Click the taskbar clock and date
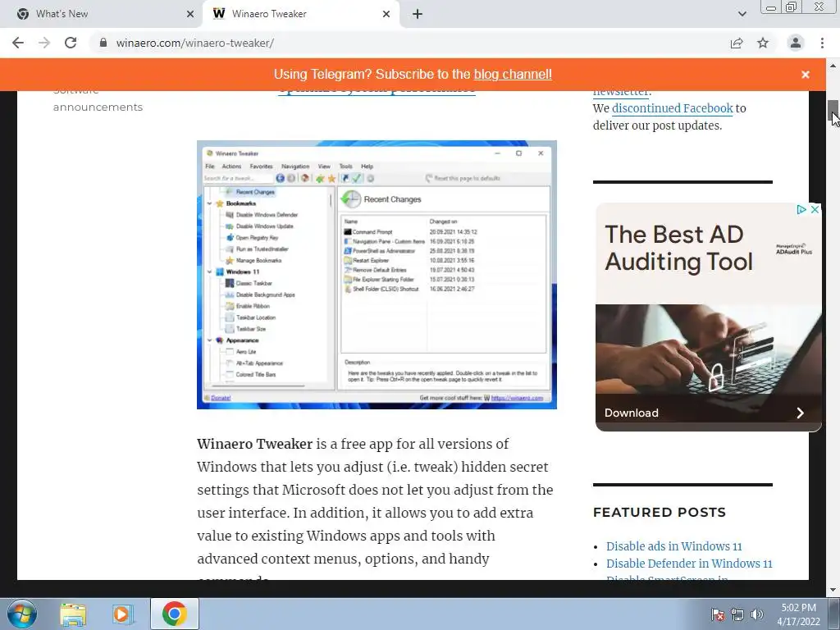840x630 pixels. pyautogui.click(x=798, y=614)
